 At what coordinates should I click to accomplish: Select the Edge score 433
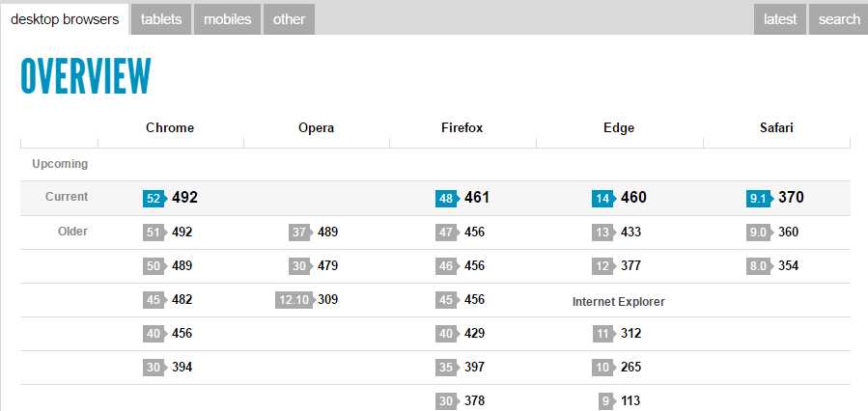tap(630, 233)
